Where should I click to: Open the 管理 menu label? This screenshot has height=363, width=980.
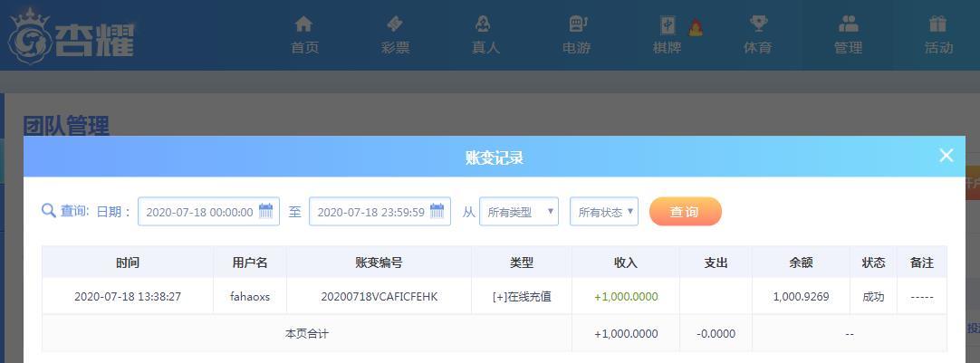(848, 48)
